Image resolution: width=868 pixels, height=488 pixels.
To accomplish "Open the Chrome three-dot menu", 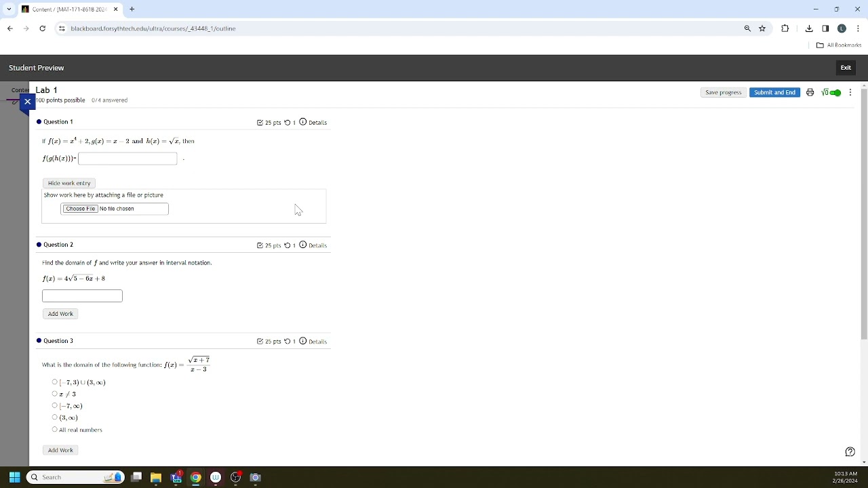I will pos(858,28).
